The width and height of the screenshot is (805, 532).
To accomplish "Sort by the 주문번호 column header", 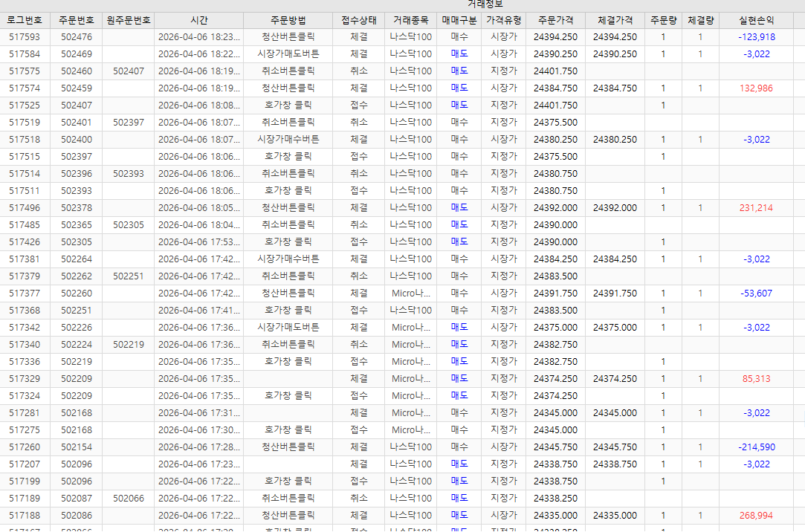I will tap(77, 21).
